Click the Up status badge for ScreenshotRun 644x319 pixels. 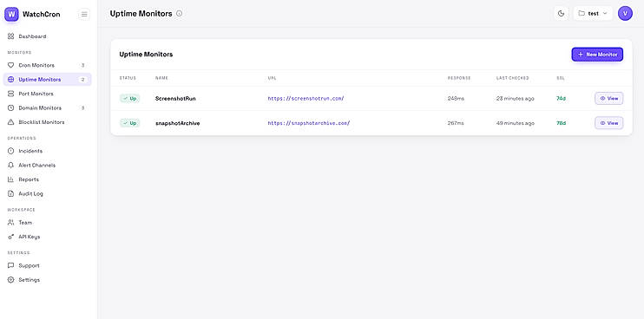[x=130, y=99]
